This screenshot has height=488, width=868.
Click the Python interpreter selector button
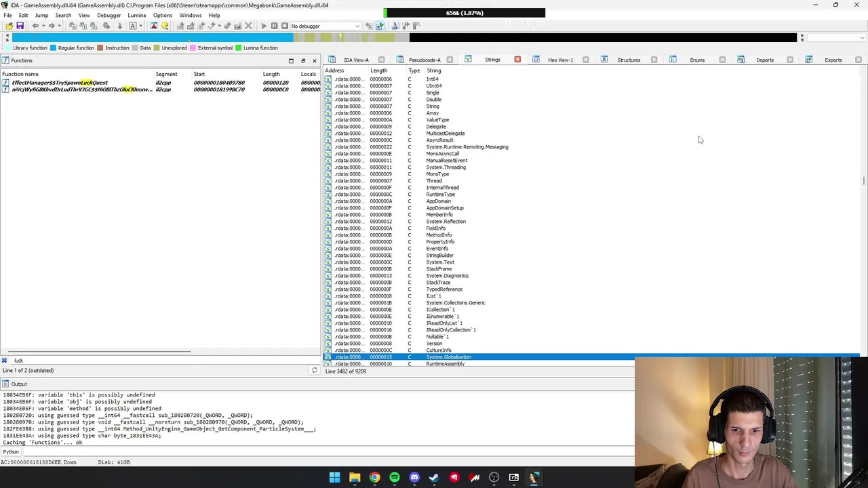(x=11, y=452)
